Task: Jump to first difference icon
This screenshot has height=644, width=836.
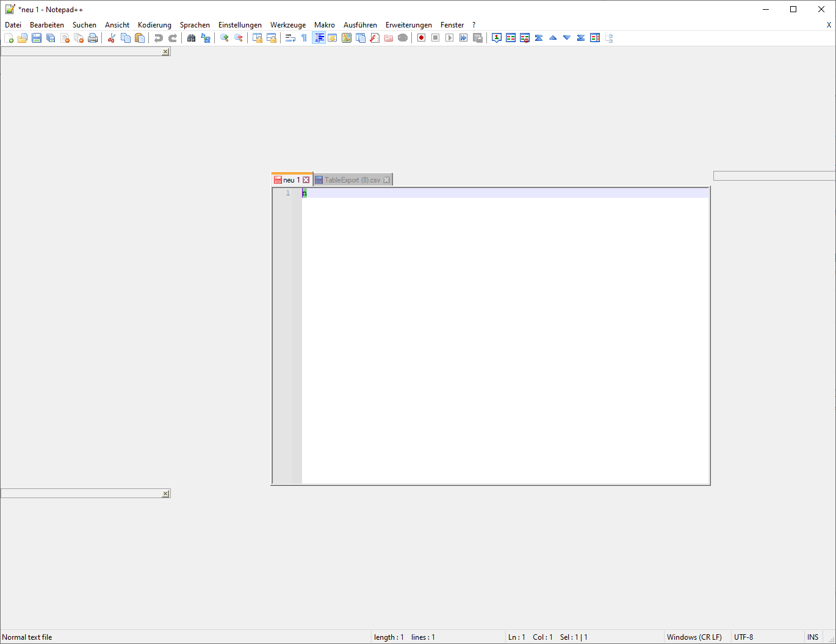Action: pyautogui.click(x=539, y=38)
